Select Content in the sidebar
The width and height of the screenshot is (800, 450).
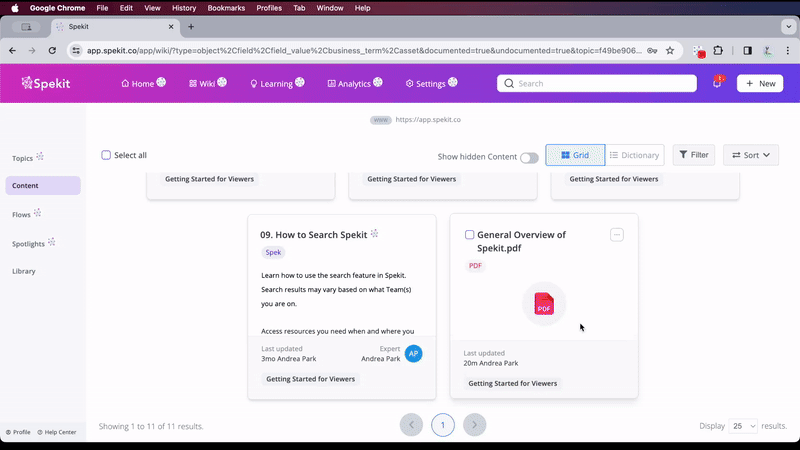(x=43, y=186)
